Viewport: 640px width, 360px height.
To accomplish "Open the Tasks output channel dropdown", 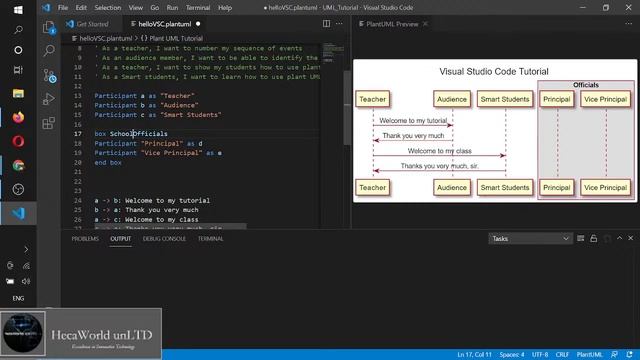I will (530, 238).
